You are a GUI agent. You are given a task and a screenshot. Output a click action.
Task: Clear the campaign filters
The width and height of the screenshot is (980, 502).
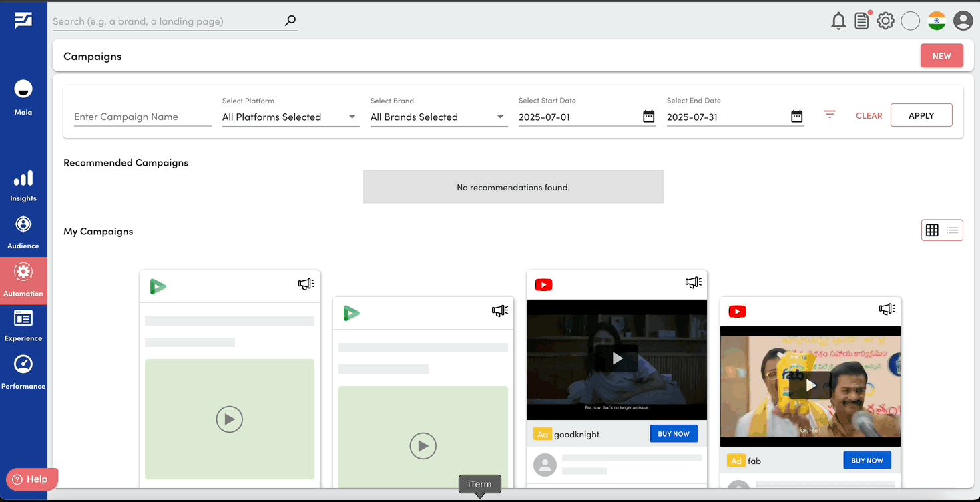(x=869, y=115)
